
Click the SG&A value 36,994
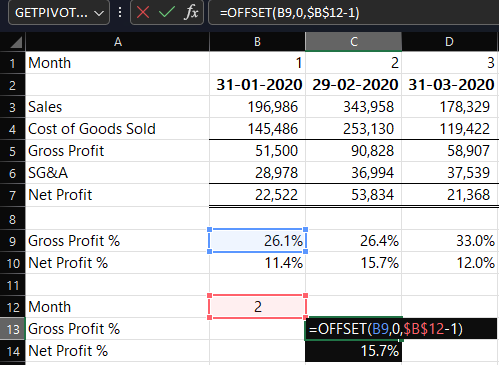pyautogui.click(x=353, y=173)
